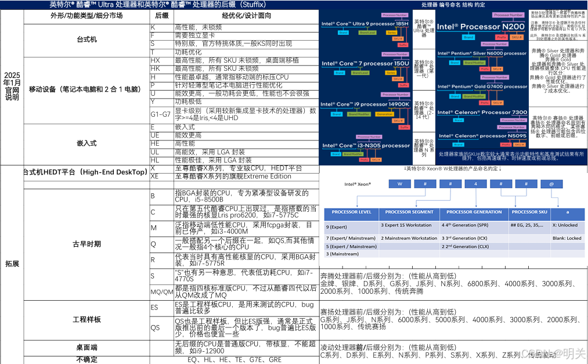Click the EQ、HL、HE、TE、G7E、GRE cell
Image resolution: width=588 pixels, height=364 pixels.
tap(235, 360)
